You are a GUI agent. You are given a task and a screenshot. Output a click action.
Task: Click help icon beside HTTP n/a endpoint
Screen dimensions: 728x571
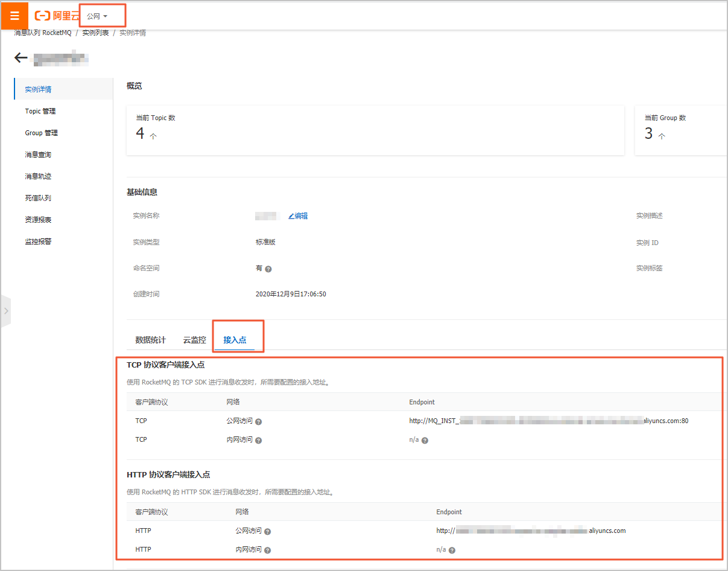[452, 550]
